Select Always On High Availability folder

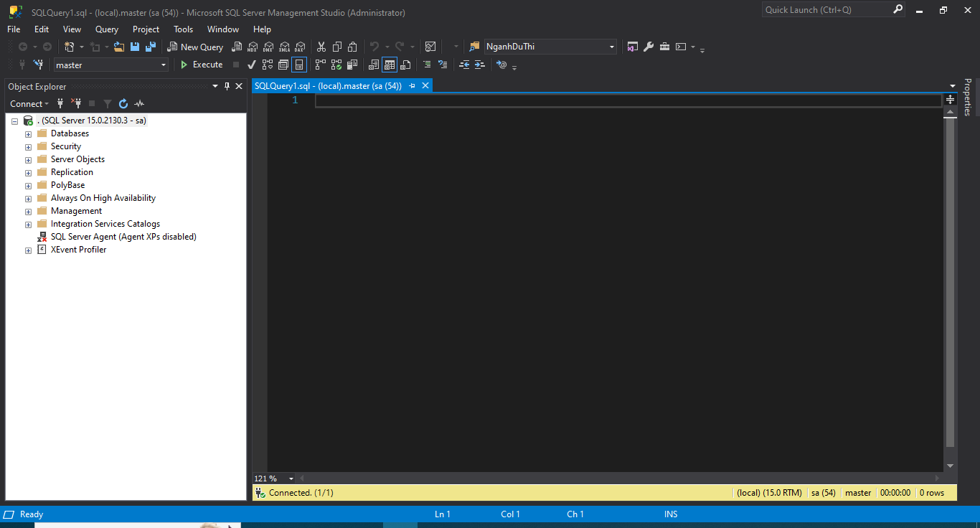[103, 198]
